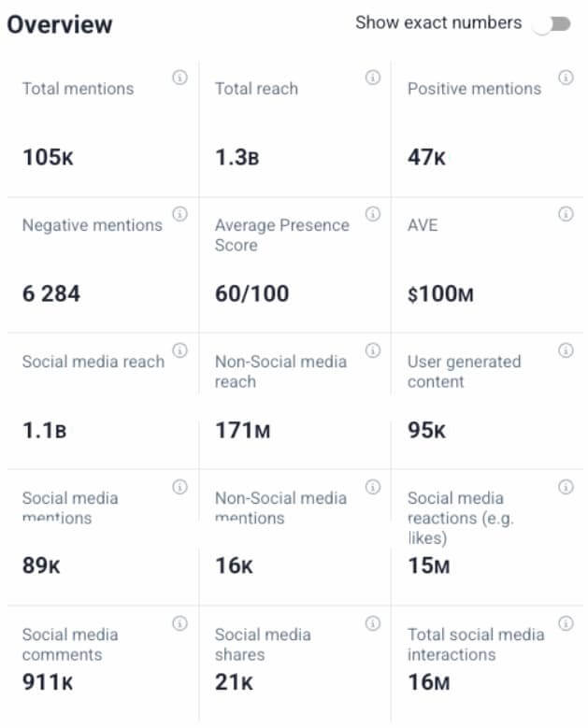Viewport: 588px width, 728px height.
Task: Select the 60/100 presence score value
Action: pyautogui.click(x=251, y=293)
